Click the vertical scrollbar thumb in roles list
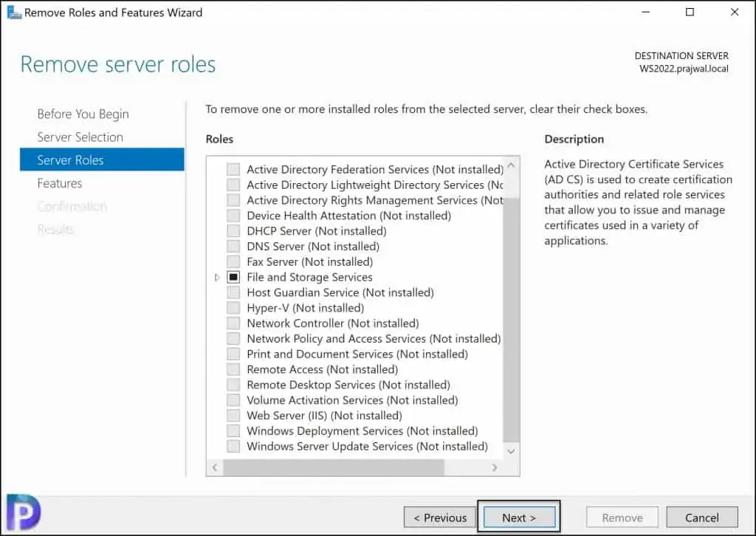 point(511,320)
